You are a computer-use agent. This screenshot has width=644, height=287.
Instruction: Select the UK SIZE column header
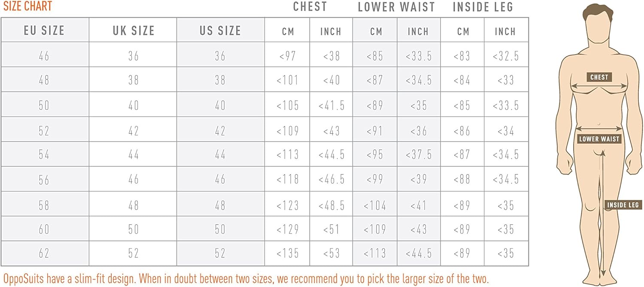(133, 30)
